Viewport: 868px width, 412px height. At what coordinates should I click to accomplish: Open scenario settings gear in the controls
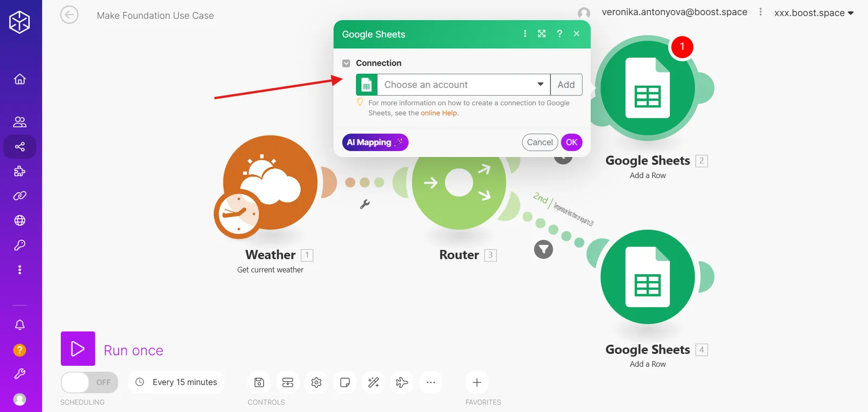pos(316,382)
